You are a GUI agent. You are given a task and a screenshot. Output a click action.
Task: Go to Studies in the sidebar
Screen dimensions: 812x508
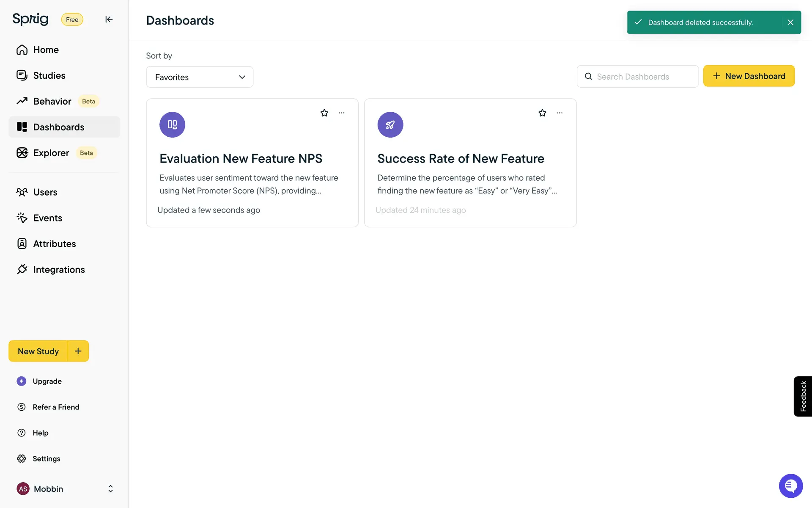[x=49, y=75]
